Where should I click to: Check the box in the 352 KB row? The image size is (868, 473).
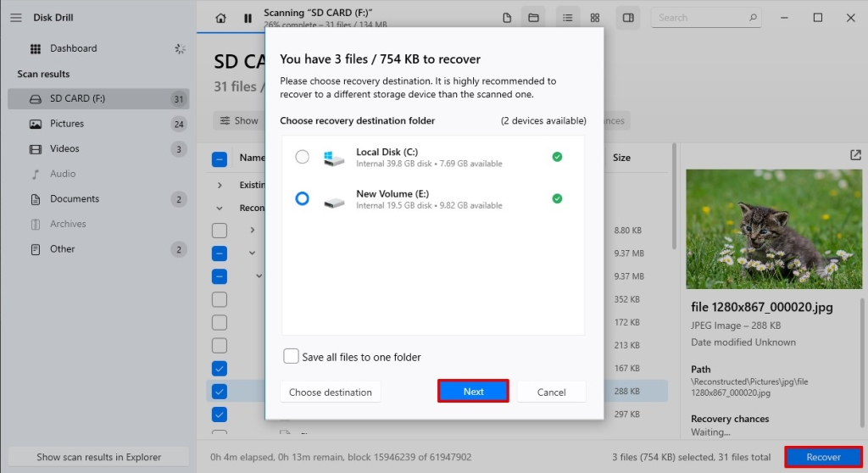coord(220,299)
